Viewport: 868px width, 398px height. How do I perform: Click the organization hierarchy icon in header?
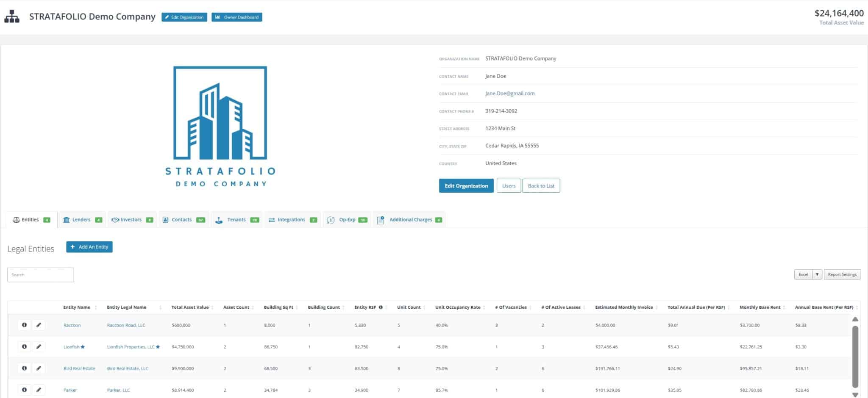(12, 17)
